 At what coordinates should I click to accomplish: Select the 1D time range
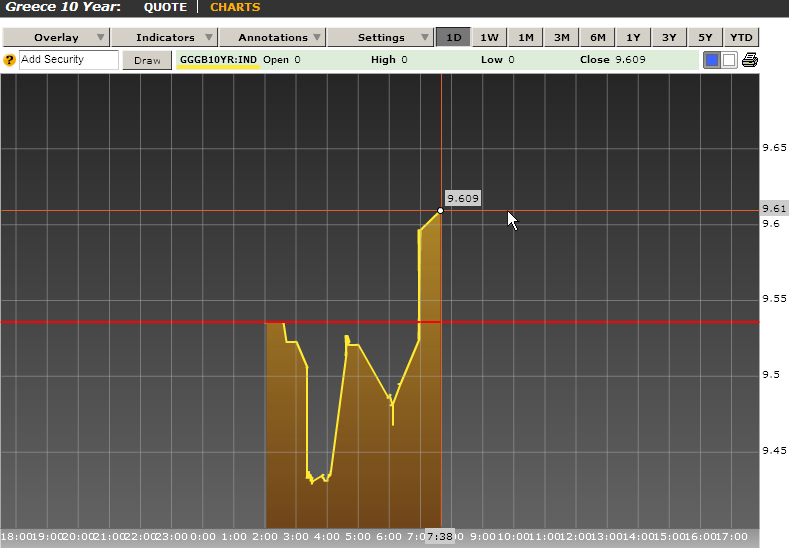[x=453, y=37]
